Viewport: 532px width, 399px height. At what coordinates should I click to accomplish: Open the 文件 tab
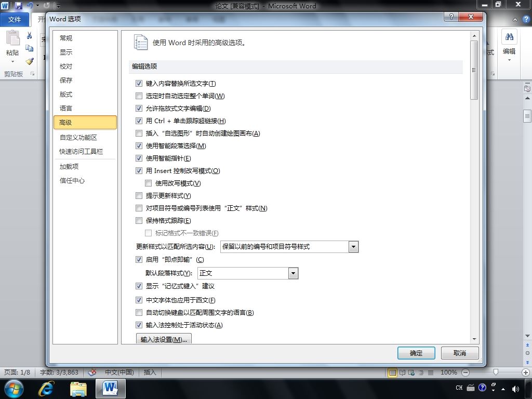coord(15,19)
